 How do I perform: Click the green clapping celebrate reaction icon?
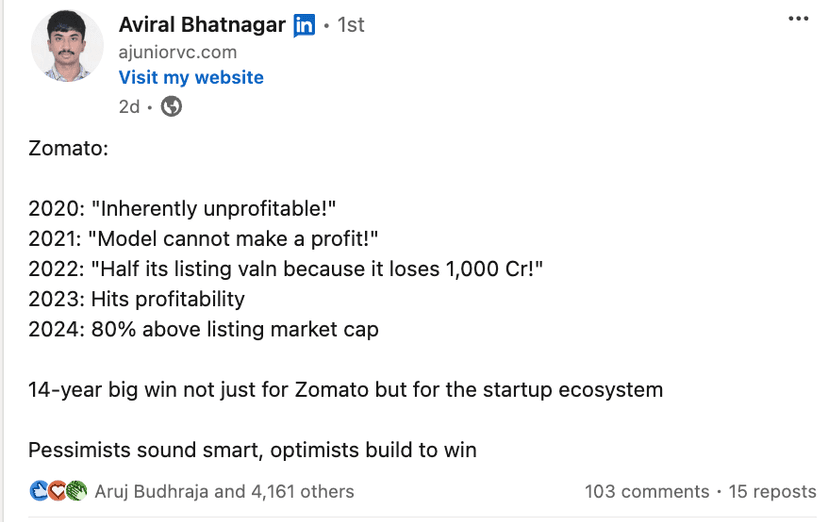(x=77, y=491)
